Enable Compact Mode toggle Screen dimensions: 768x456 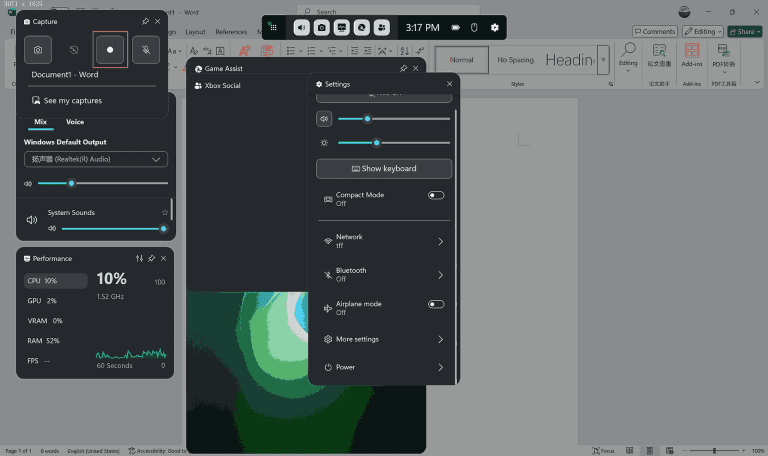click(436, 196)
